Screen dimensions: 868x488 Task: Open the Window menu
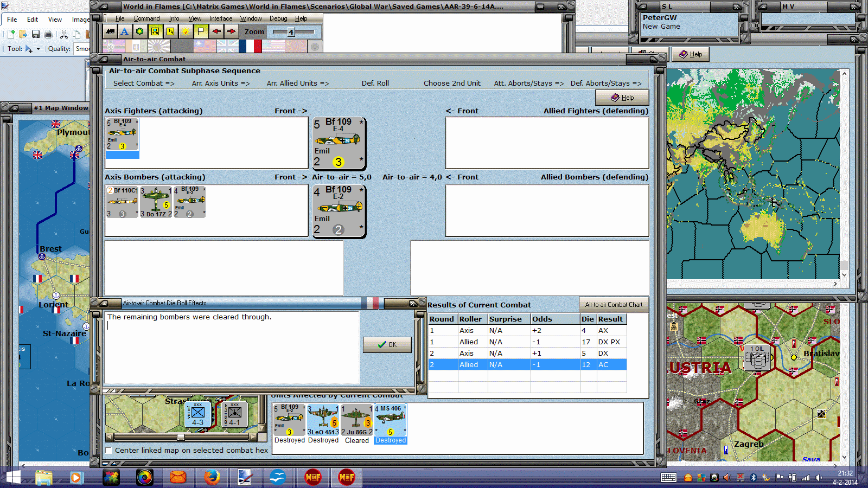(x=251, y=18)
